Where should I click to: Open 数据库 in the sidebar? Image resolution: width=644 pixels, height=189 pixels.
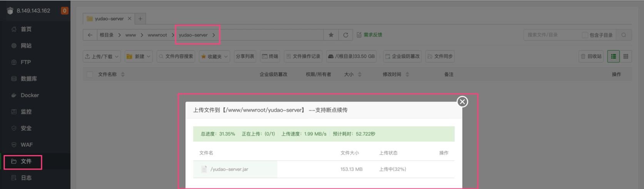tap(28, 79)
